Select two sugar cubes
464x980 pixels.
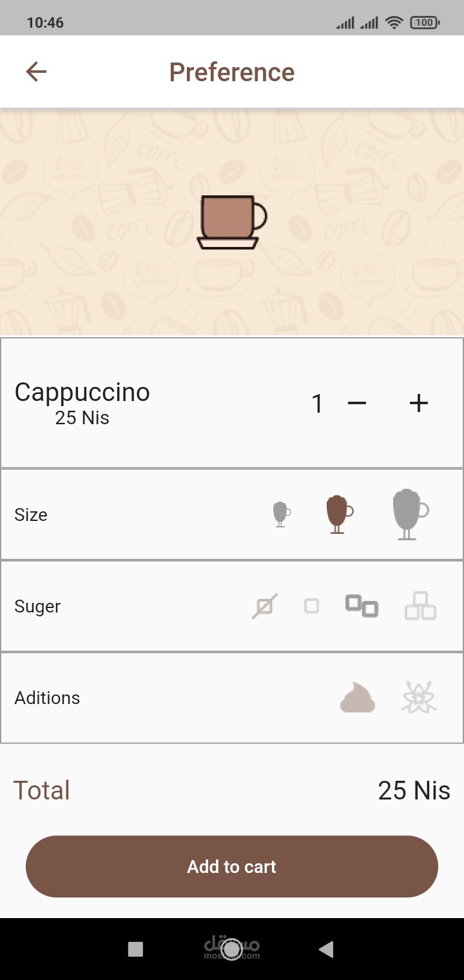[362, 606]
